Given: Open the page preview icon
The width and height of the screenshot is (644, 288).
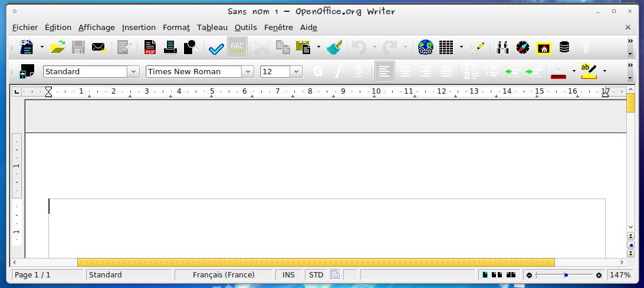Looking at the screenshot, I should click(191, 47).
